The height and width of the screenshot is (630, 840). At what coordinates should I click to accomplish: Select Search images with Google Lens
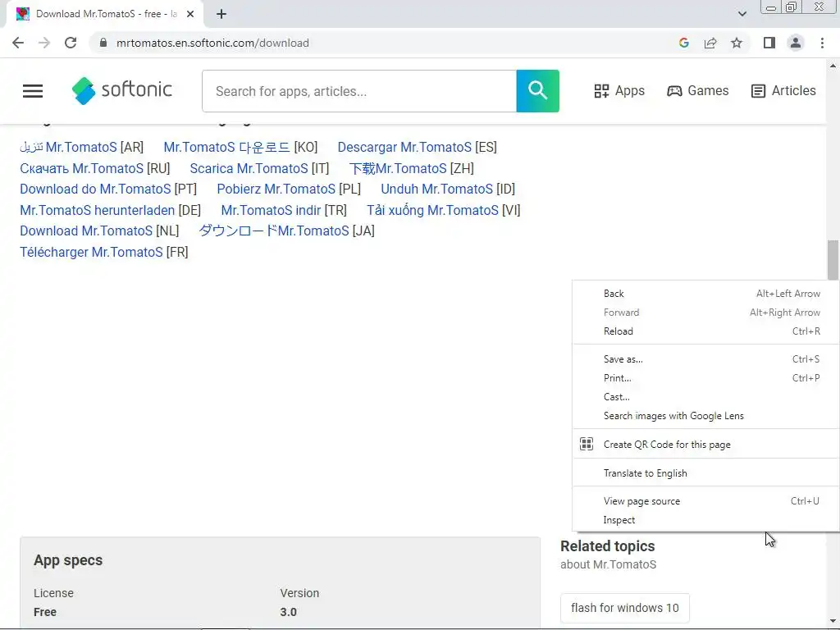(x=705, y=416)
